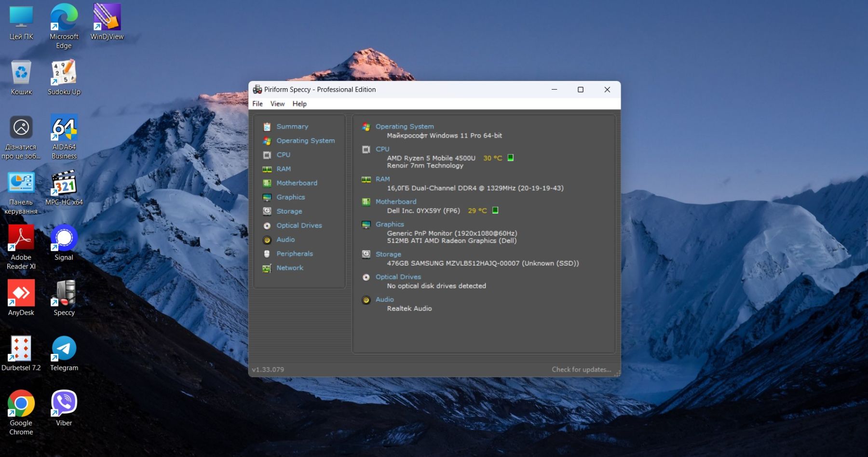Select Peripherals in the sidebar
The width and height of the screenshot is (868, 457).
coord(295,254)
